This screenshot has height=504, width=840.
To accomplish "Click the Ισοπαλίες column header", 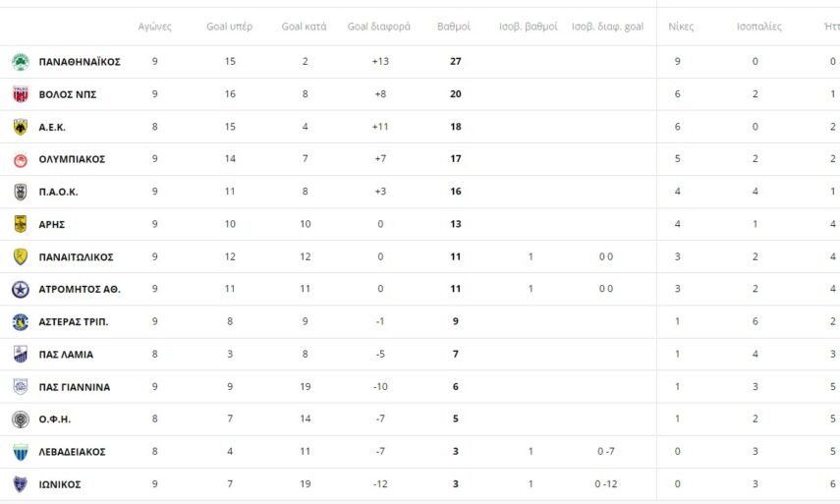I will [759, 27].
